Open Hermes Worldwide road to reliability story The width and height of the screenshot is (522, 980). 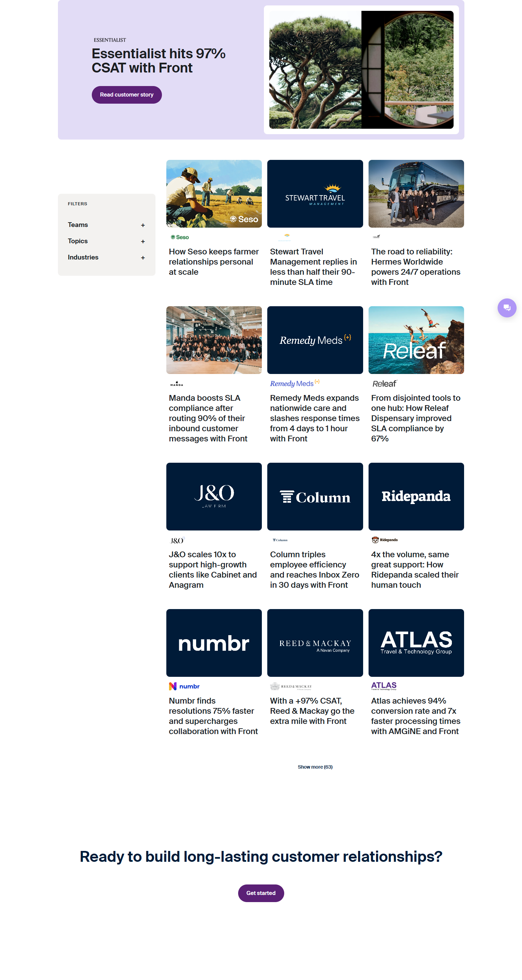(416, 267)
